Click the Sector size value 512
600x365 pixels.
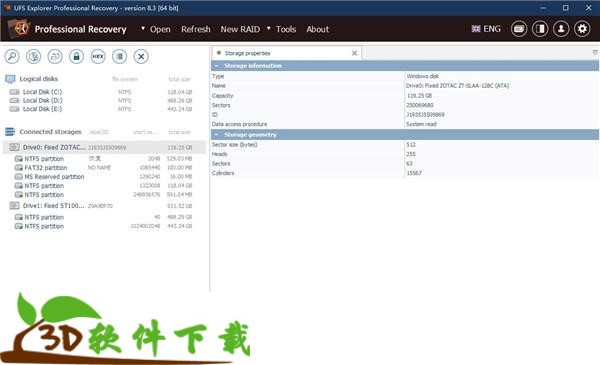pos(411,145)
